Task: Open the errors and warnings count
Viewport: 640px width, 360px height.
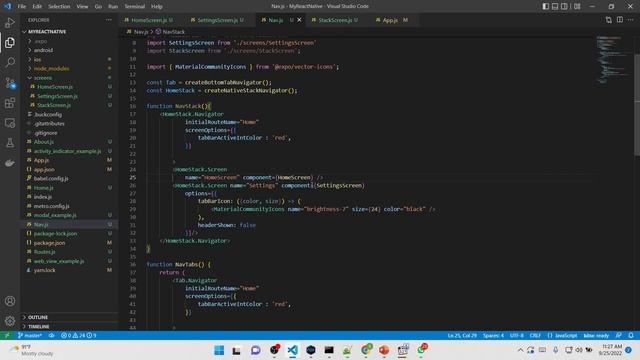Action: tap(78, 336)
